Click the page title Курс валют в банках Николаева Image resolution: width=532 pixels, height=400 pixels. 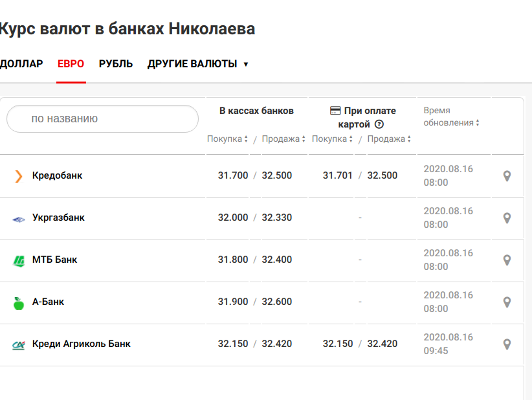pyautogui.click(x=127, y=29)
